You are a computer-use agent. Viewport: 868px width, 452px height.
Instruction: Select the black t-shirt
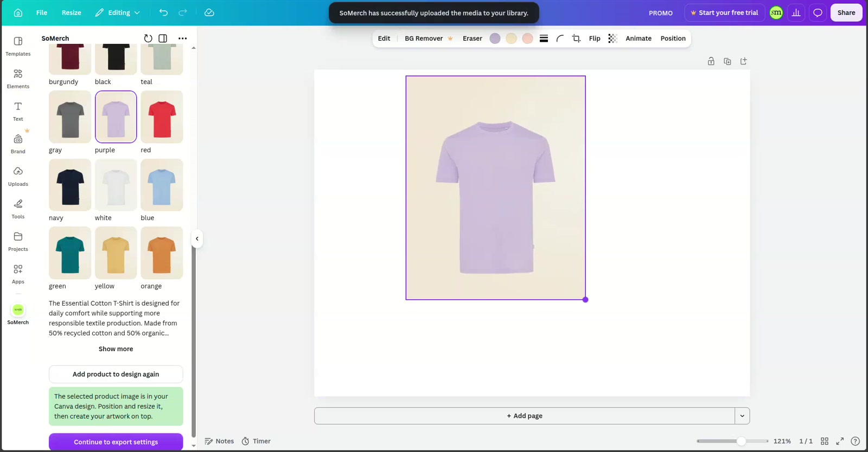[x=116, y=59]
